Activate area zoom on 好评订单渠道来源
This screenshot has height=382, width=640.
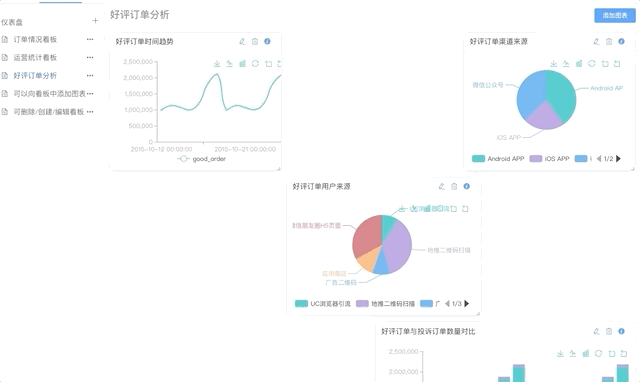click(x=605, y=64)
